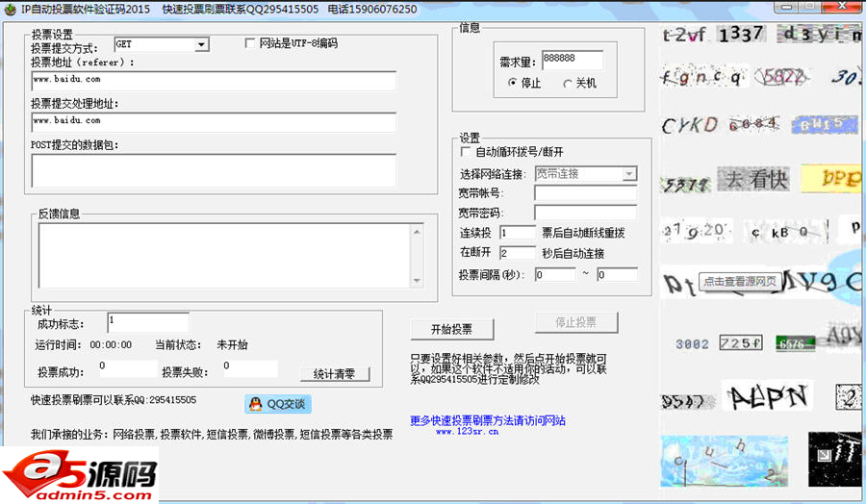Click the 725f captcha thumbnail
Viewport: 866px width, 504px height.
point(741,342)
